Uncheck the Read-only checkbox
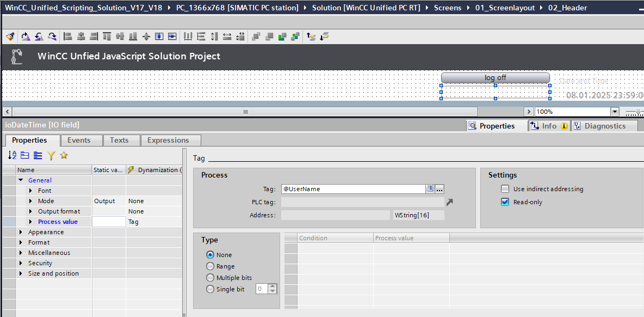This screenshot has height=317, width=644. [x=505, y=202]
